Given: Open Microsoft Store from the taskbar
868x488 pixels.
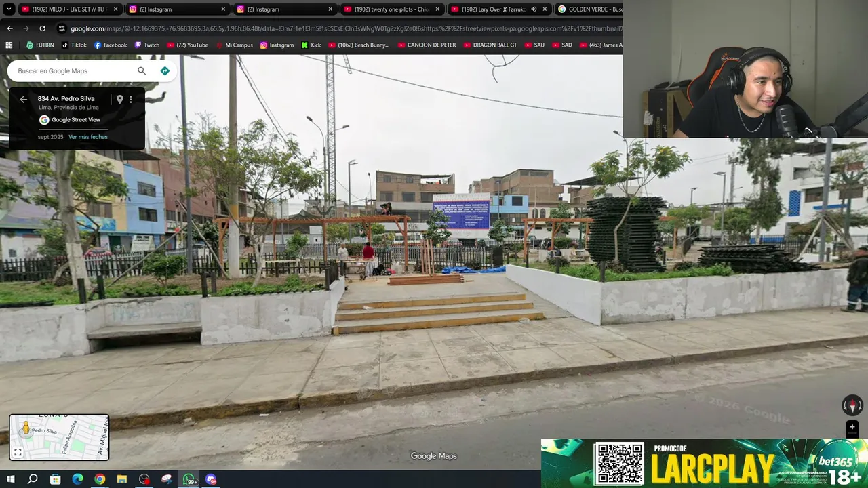Looking at the screenshot, I should [55, 479].
